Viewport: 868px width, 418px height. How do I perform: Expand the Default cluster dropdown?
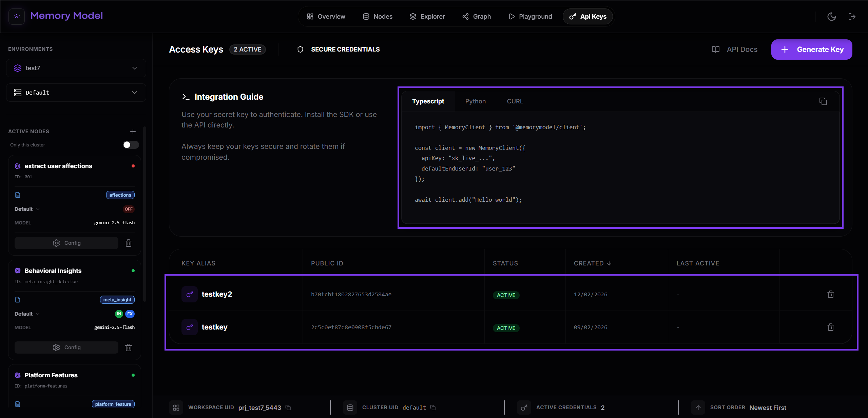point(76,93)
